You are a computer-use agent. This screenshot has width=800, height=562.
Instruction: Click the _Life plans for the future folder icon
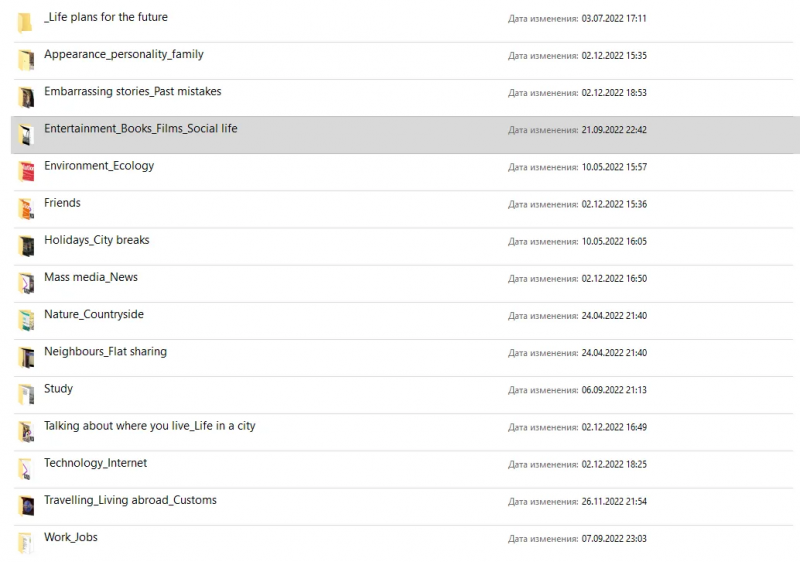point(25,23)
